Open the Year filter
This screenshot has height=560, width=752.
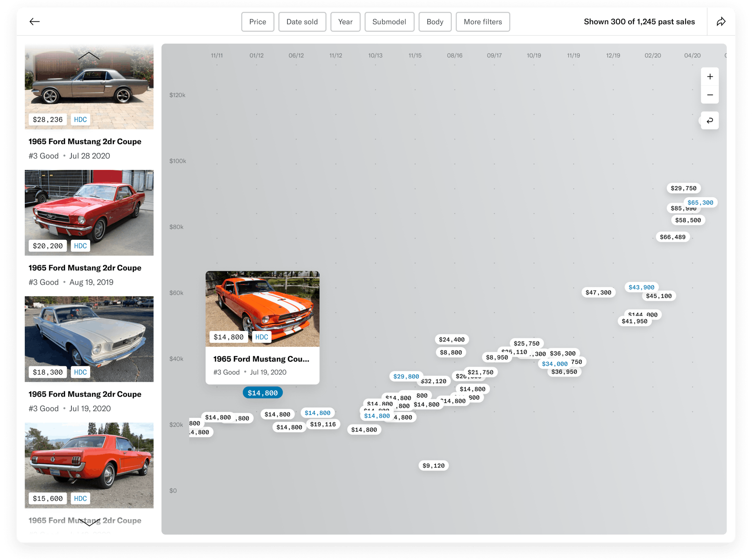[345, 22]
